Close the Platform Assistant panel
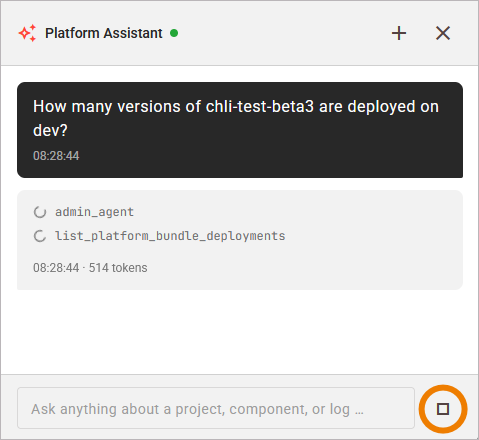 443,33
